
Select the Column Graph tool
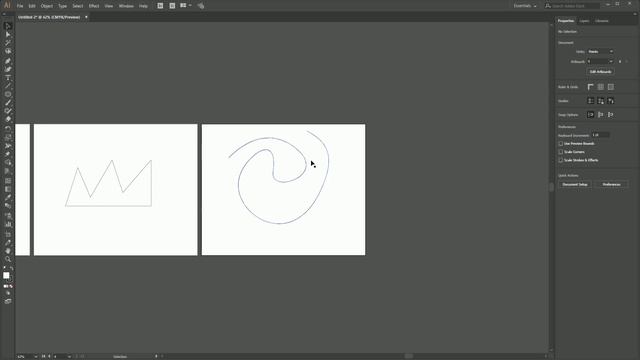[8, 224]
